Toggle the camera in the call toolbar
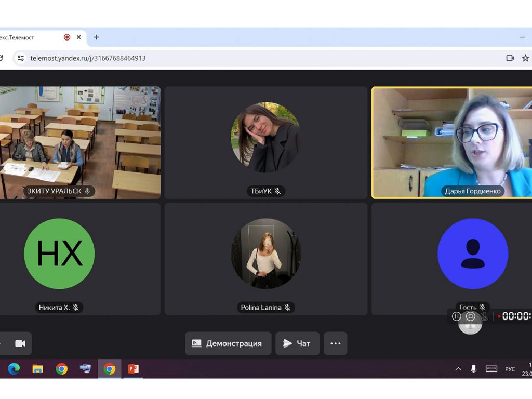Viewport: 532px width, 399px height. pyautogui.click(x=20, y=343)
